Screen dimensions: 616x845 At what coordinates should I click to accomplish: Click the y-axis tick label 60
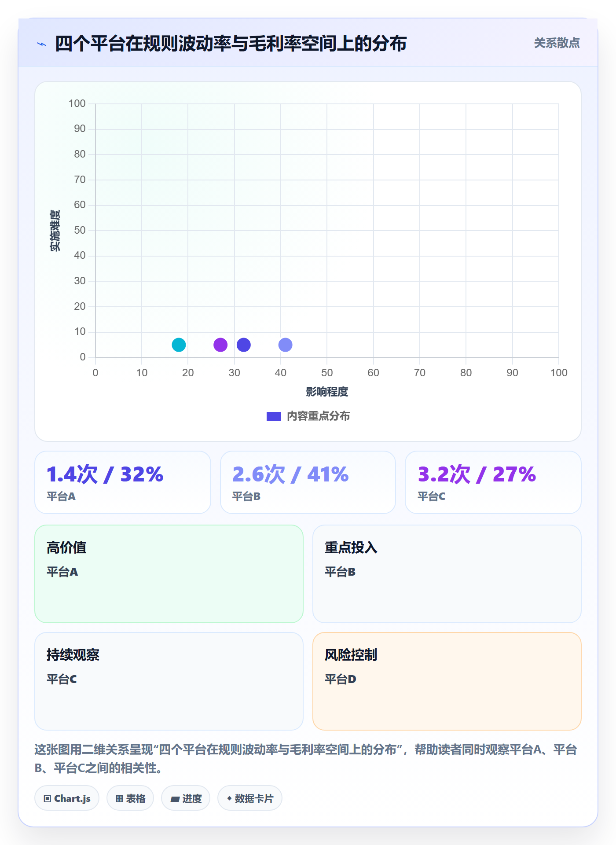(80, 205)
